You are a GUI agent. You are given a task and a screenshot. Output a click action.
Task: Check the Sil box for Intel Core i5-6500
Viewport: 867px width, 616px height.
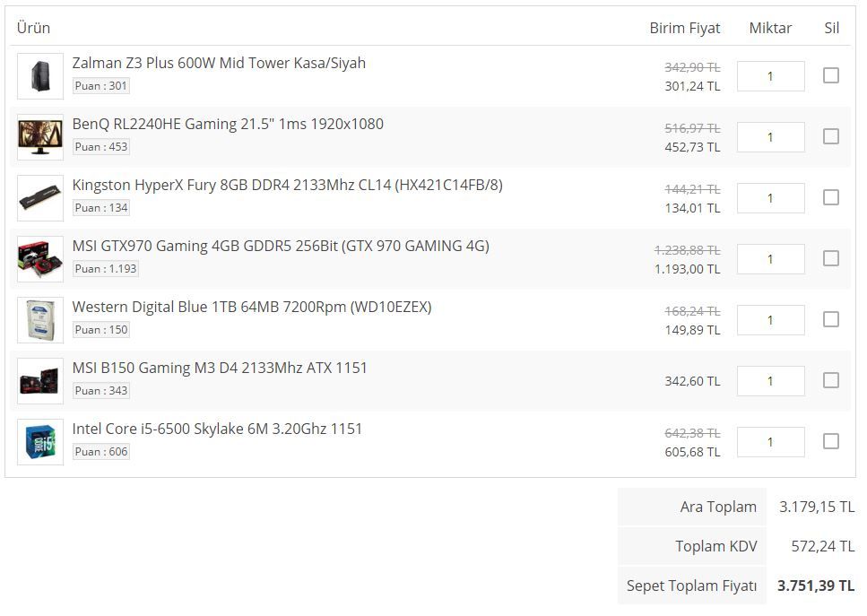coord(830,441)
